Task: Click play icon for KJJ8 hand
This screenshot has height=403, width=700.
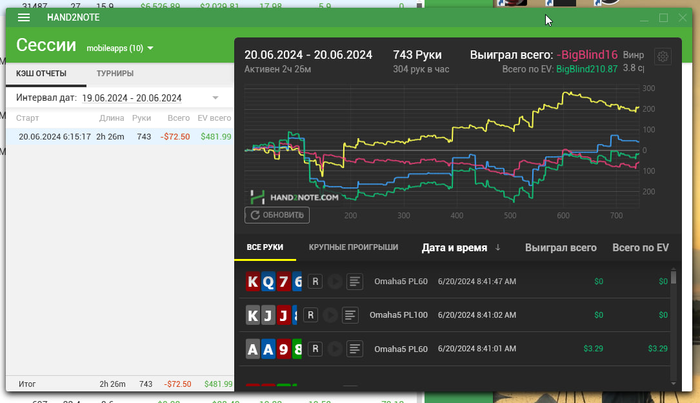Action: tap(330, 315)
